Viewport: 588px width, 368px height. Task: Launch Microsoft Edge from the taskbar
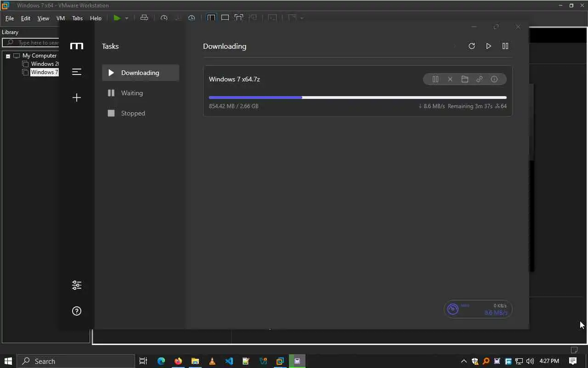click(161, 361)
